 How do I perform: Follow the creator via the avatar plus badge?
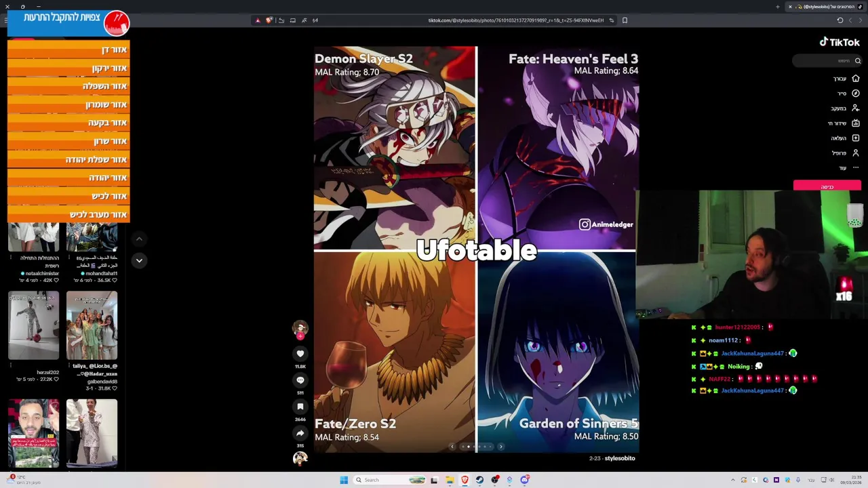point(300,335)
